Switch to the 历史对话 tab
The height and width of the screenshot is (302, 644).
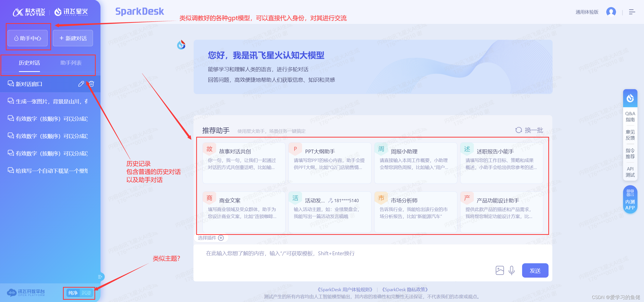29,63
